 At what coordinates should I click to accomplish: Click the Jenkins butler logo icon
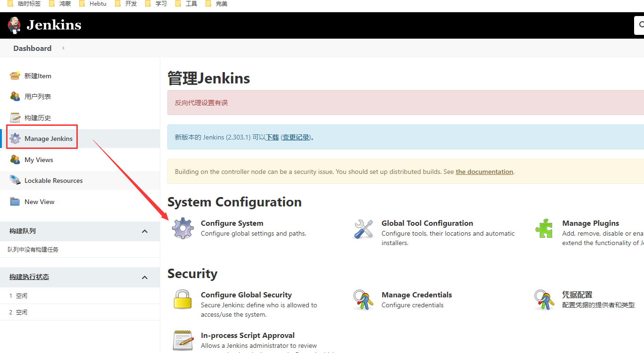click(15, 25)
